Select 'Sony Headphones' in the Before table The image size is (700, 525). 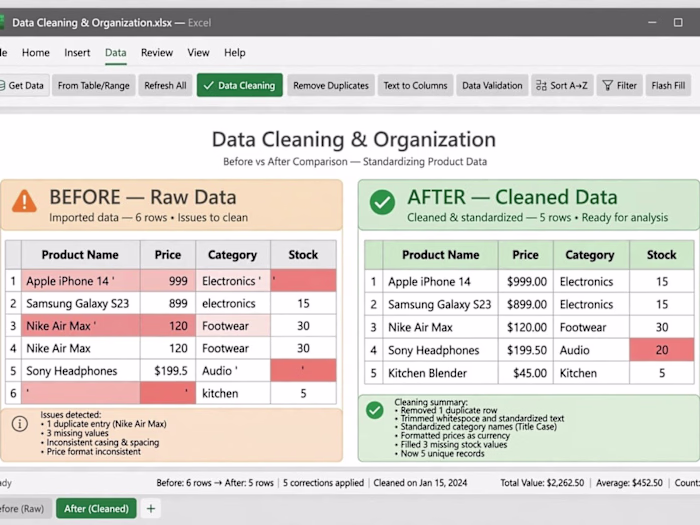pyautogui.click(x=81, y=371)
